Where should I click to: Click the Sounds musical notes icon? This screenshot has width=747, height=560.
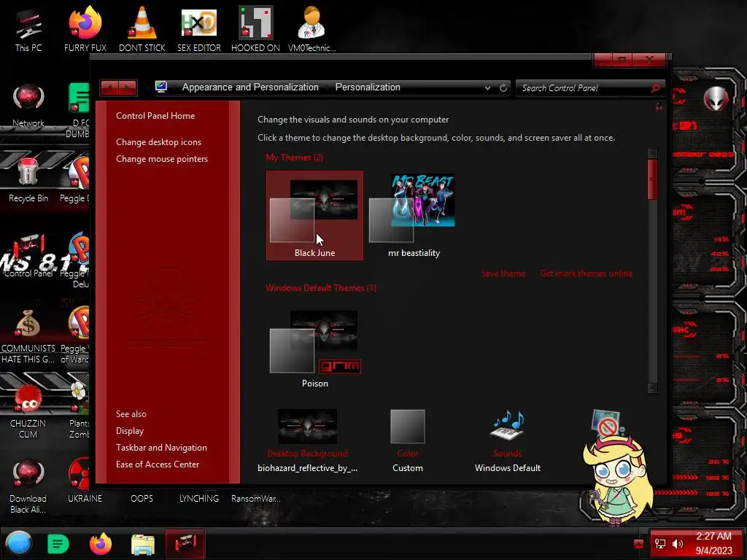pos(508,425)
